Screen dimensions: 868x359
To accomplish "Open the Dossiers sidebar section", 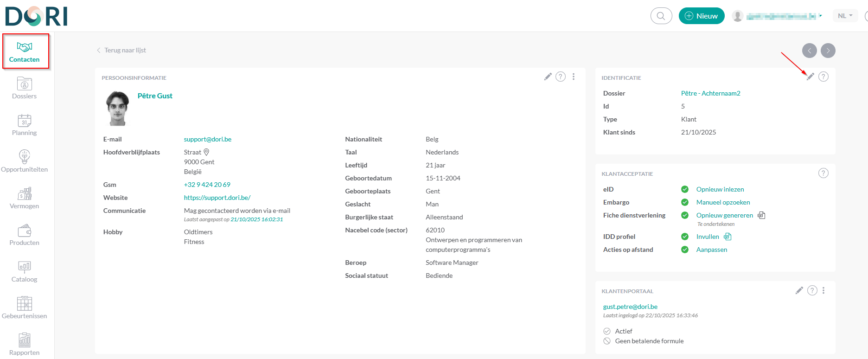I will click(x=24, y=88).
